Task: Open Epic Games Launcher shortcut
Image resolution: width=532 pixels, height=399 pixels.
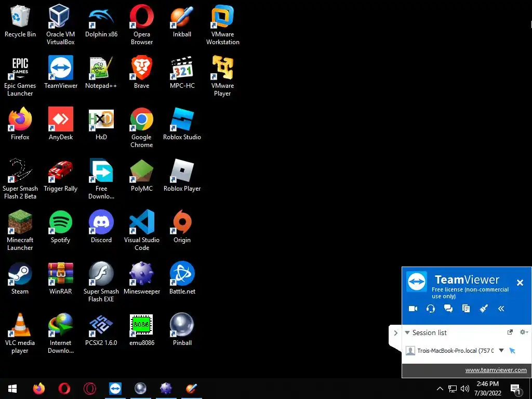Action: click(20, 76)
